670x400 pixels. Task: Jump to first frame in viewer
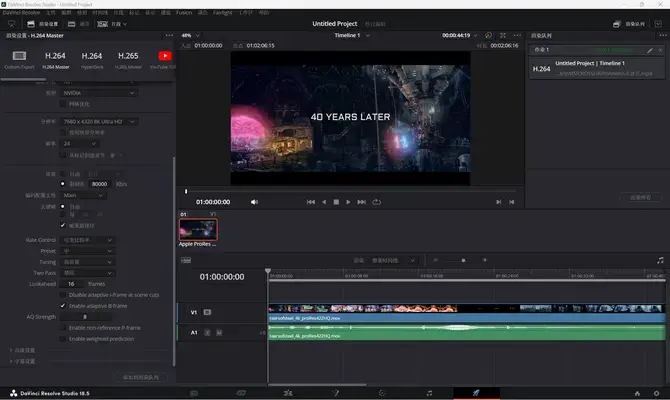coord(311,202)
